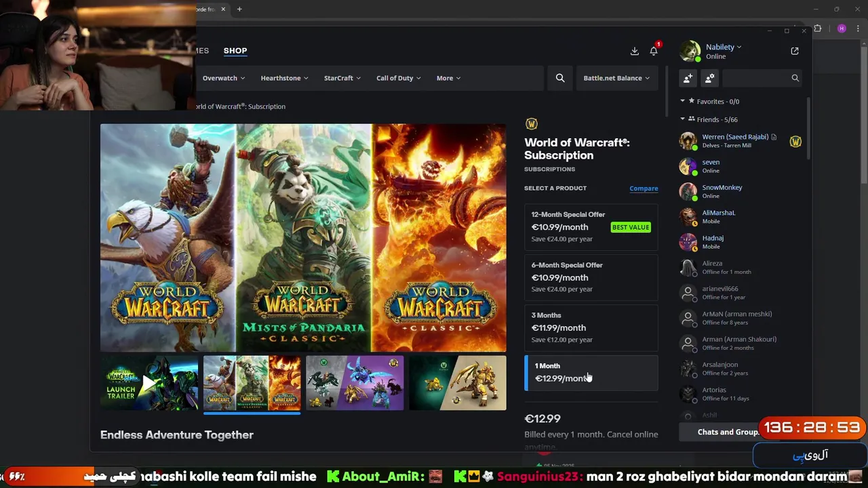Select the mounts and pets thumbnail
This screenshot has height=488, width=868.
[355, 383]
